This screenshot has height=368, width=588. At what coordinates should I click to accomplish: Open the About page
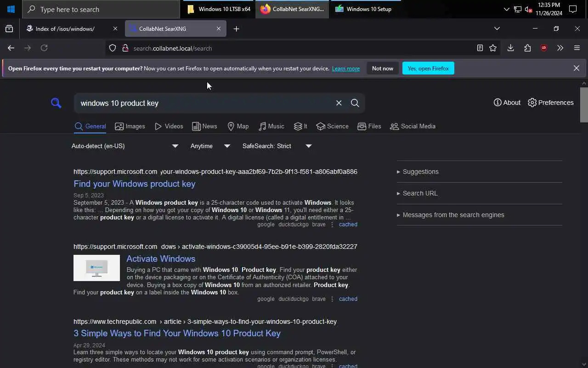point(507,103)
